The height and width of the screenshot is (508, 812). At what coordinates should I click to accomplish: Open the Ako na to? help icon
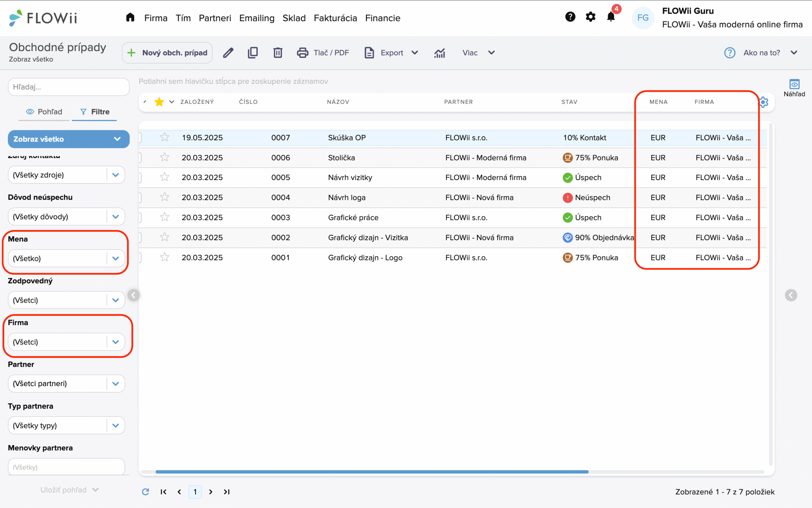tap(730, 53)
